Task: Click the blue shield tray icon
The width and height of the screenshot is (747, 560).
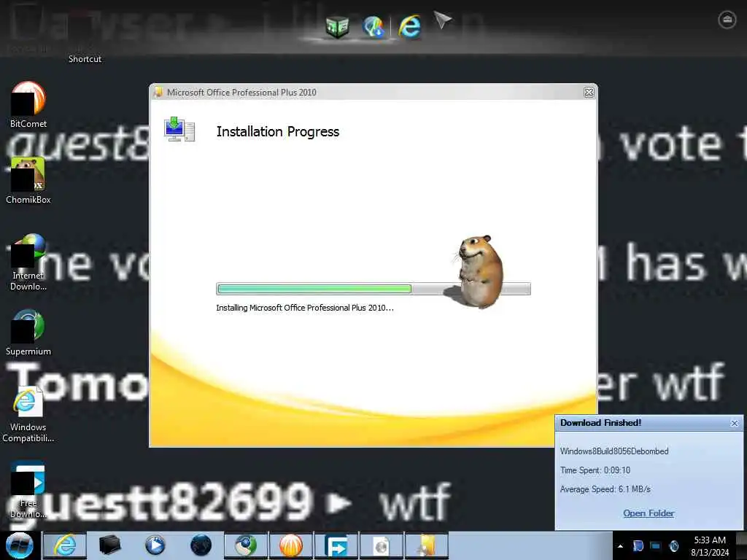Action: click(638, 546)
